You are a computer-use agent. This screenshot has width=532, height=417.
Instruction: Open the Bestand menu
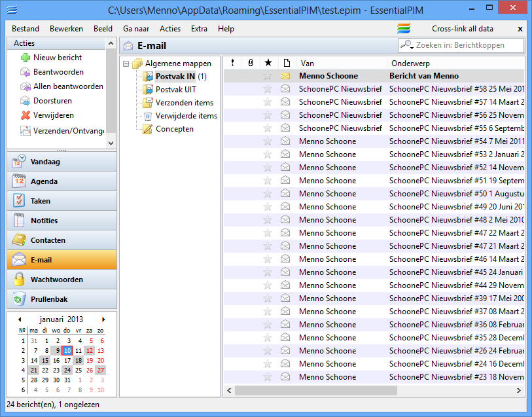26,29
